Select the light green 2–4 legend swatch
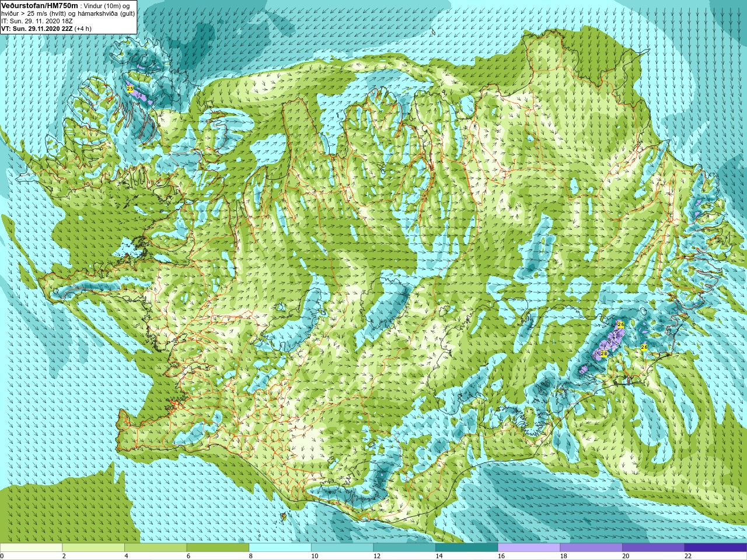Screen dimensions: 747x560 click(x=93, y=548)
